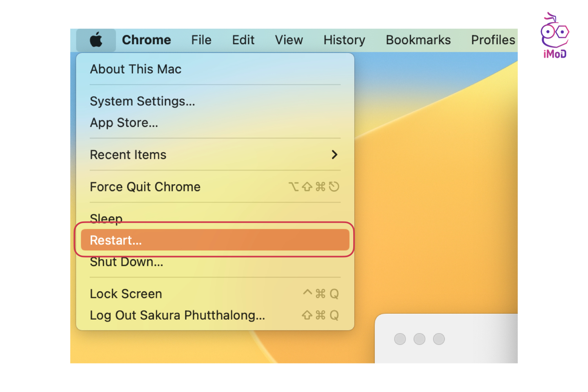
Task: Click the highlighted Restart option
Action: 215,240
